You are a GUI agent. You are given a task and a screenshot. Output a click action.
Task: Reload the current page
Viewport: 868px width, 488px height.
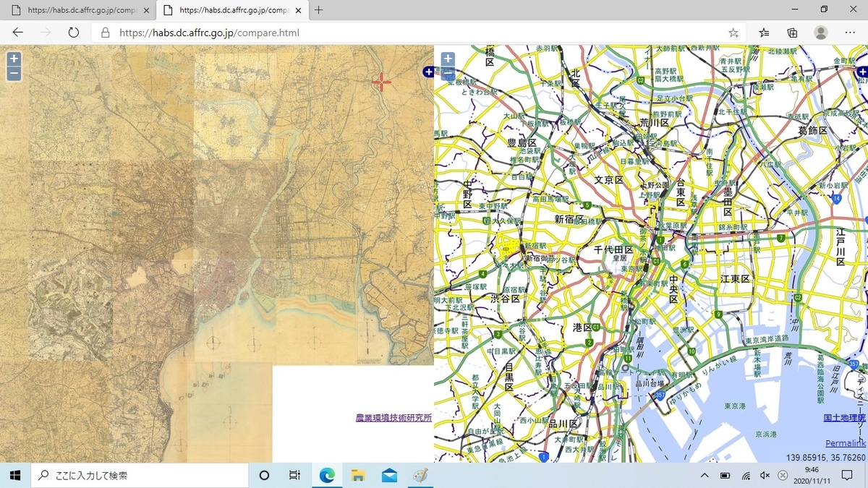73,33
